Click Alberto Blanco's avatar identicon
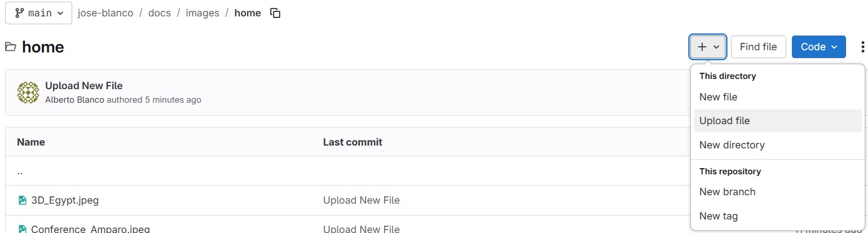This screenshot has width=868, height=233. tap(28, 93)
